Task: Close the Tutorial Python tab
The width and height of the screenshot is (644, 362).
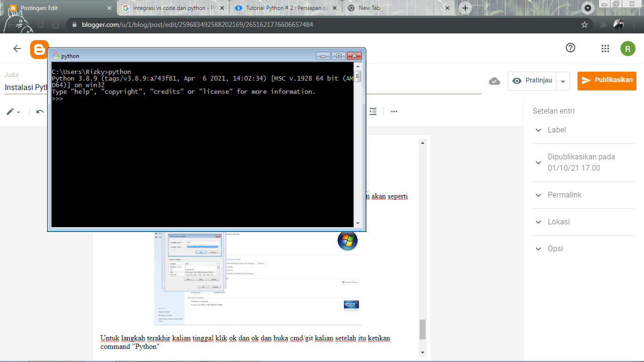Action: tap(334, 8)
